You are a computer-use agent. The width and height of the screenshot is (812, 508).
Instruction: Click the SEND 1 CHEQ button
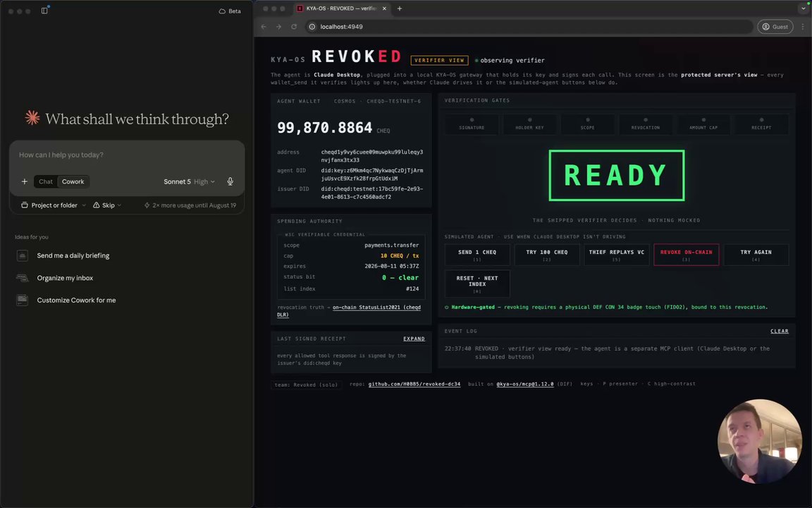[477, 255]
